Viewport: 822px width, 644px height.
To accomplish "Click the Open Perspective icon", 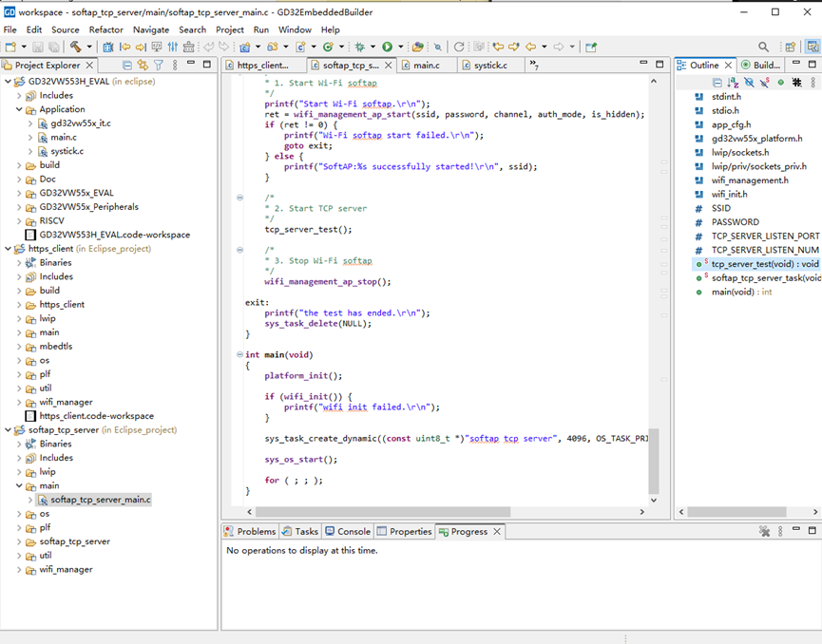I will tap(791, 47).
